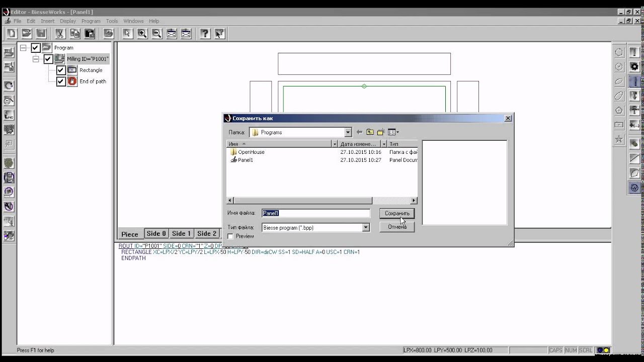The height and width of the screenshot is (362, 644).
Task: Click the black gear icon in right toolbar
Action: (635, 66)
